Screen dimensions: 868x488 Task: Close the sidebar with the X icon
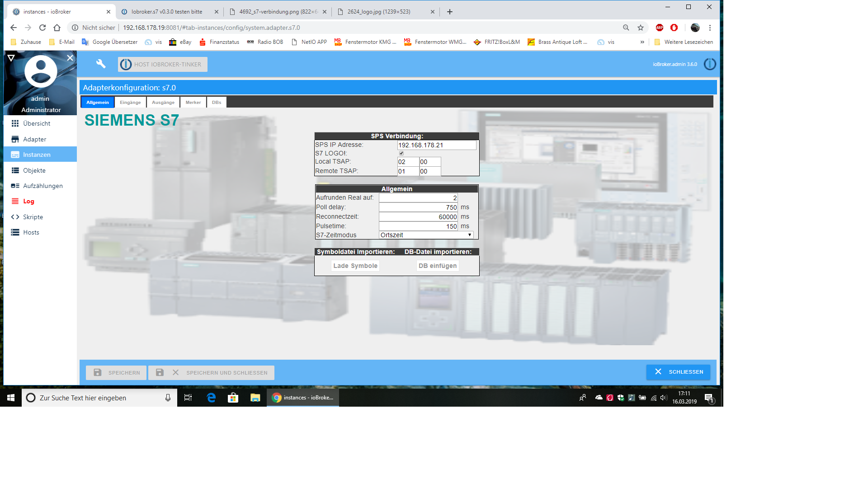pos(70,58)
